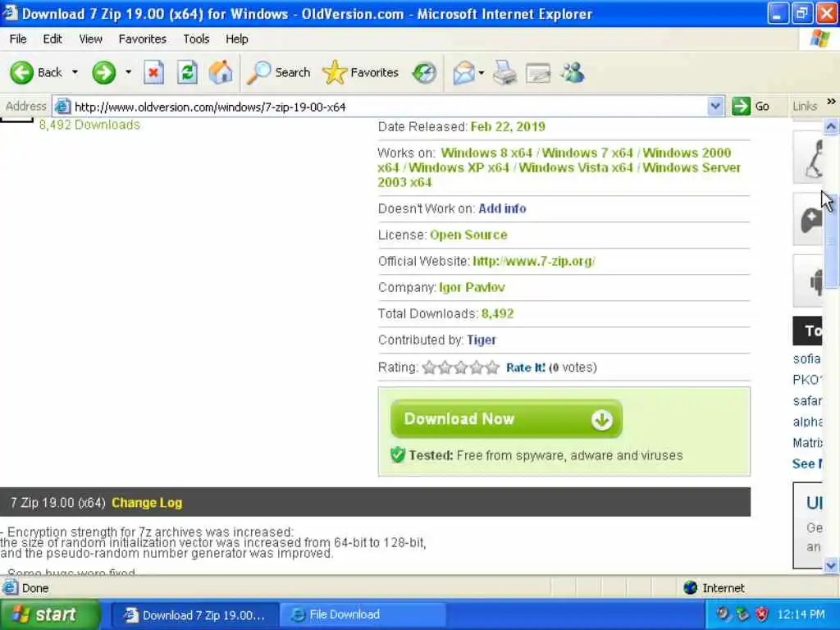Switch to File Download taskbar window

363,615
